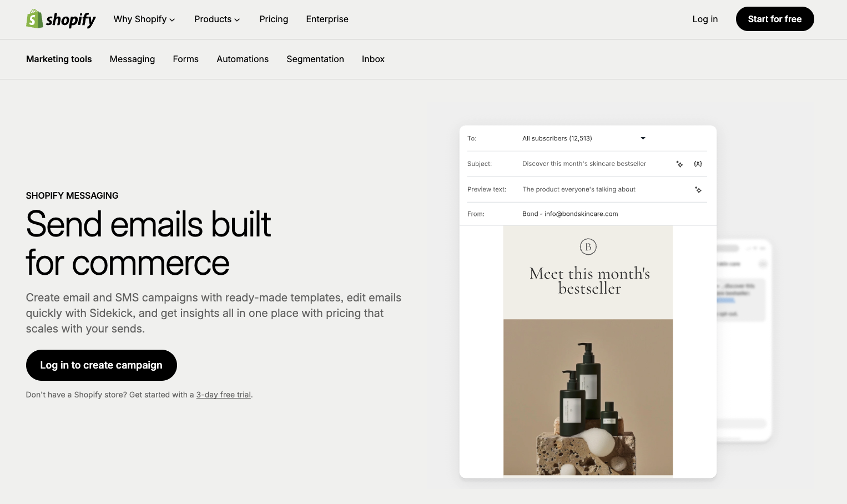Click the 'Preview text:' field label
The image size is (847, 504).
[487, 189]
